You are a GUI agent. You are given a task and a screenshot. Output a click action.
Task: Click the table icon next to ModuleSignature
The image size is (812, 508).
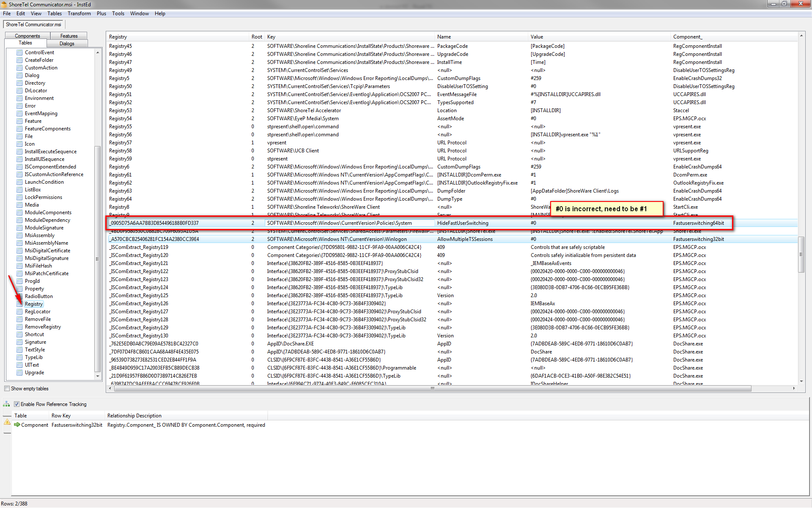tap(19, 228)
